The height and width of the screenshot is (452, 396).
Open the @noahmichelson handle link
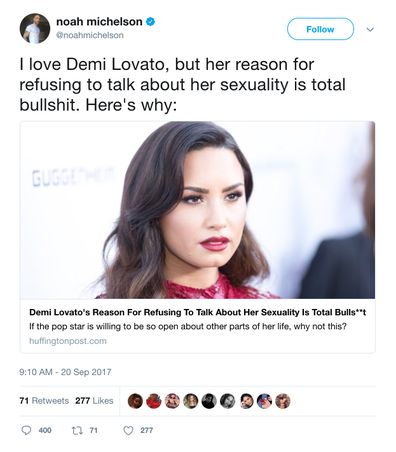90,35
